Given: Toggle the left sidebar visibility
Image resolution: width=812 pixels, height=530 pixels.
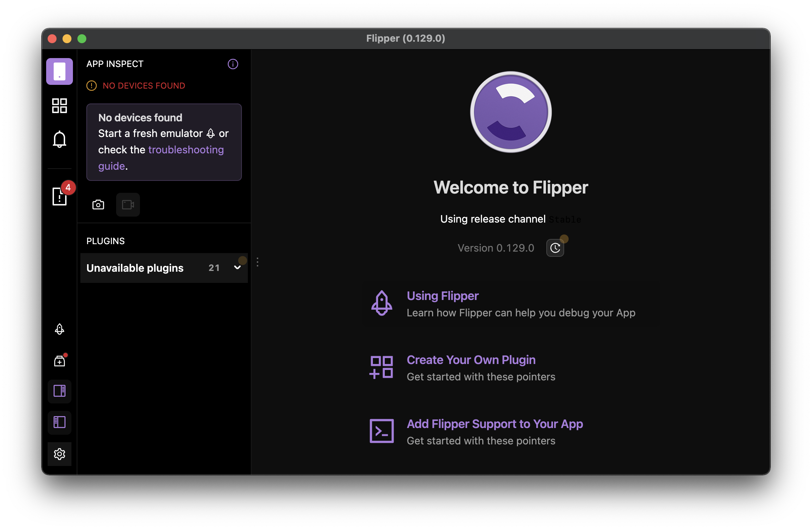Looking at the screenshot, I should [x=59, y=422].
